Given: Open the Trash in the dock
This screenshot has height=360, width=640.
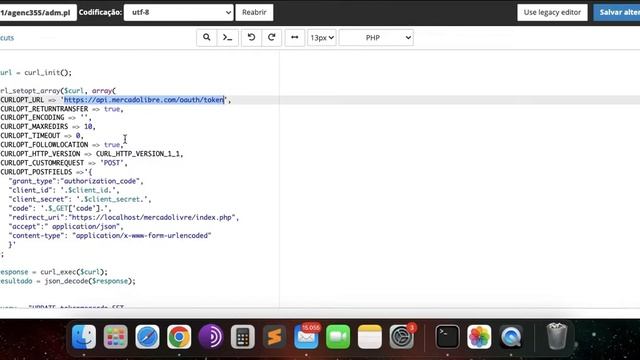Looking at the screenshot, I should pos(557,336).
